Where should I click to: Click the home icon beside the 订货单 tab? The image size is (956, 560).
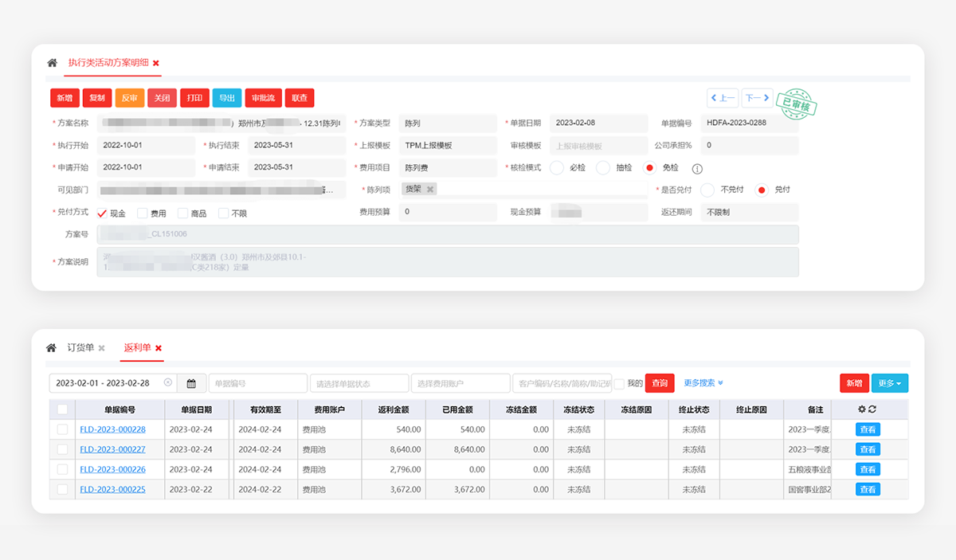pyautogui.click(x=51, y=348)
